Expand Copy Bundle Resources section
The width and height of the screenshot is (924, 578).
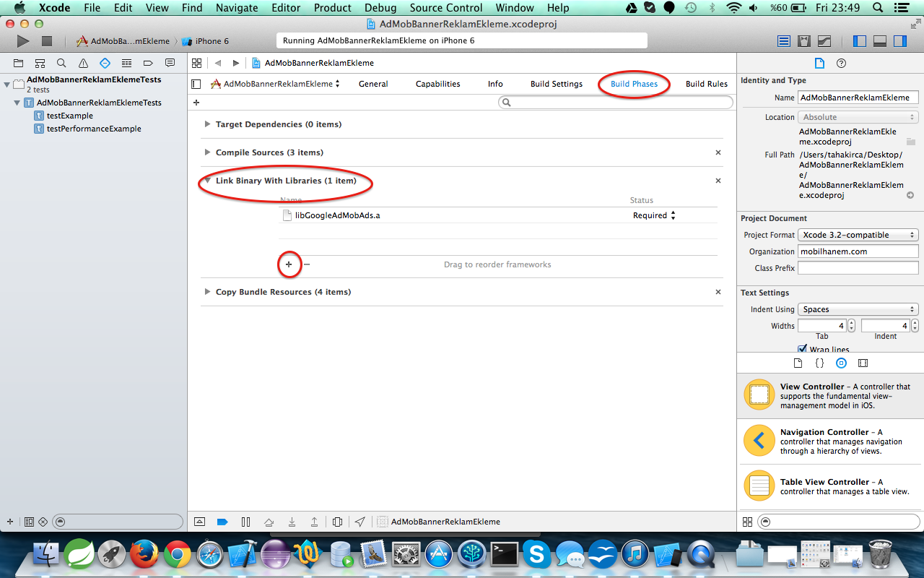pos(207,292)
